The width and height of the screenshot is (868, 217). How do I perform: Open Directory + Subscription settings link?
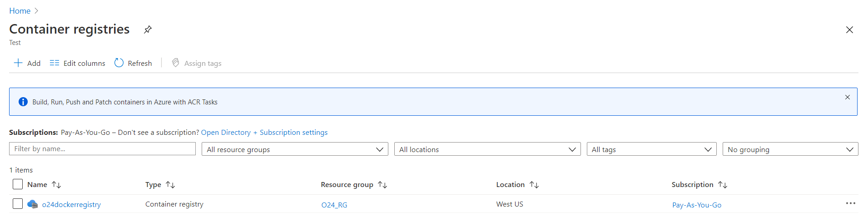[x=264, y=133]
